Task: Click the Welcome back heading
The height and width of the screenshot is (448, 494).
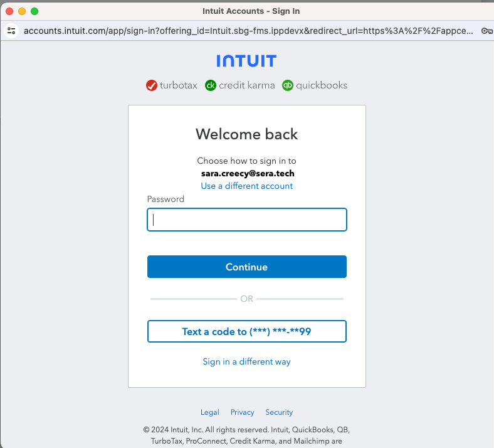Action: point(246,134)
